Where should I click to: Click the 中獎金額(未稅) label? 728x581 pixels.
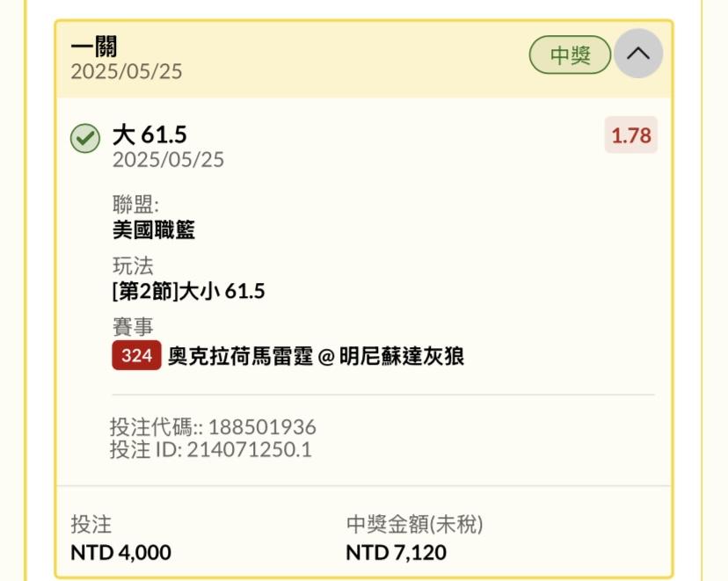[415, 524]
